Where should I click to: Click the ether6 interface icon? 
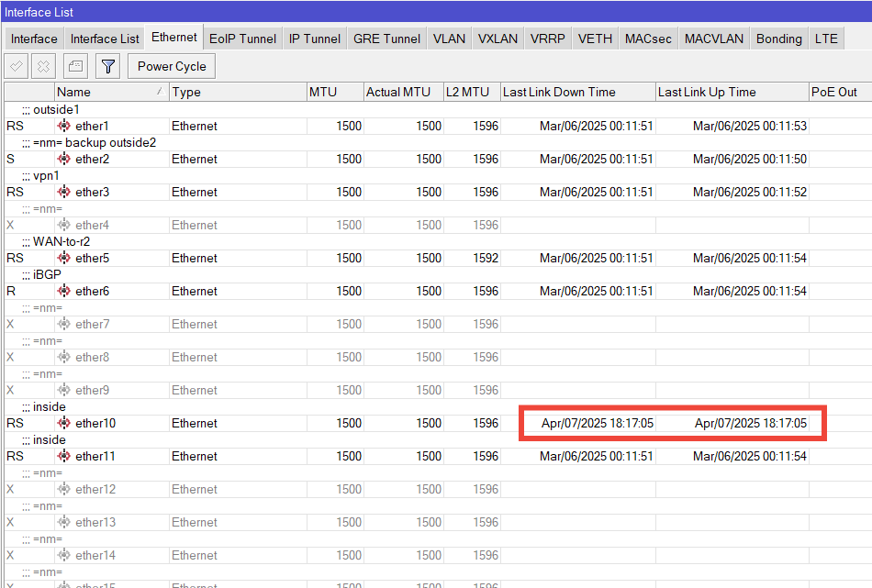64,291
